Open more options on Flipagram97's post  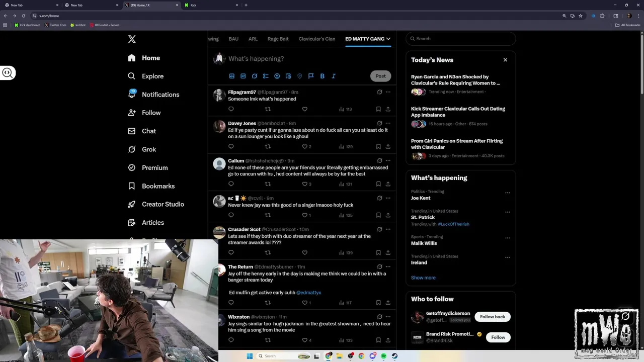pos(388,92)
